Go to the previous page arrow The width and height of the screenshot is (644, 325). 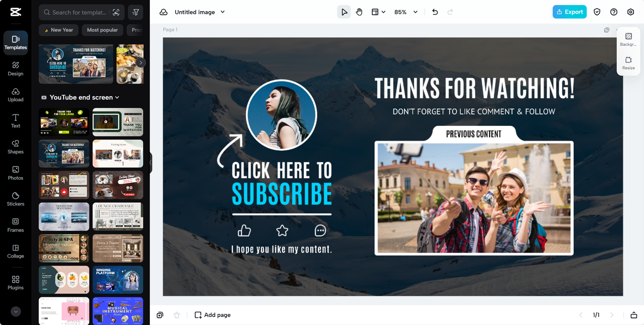point(581,315)
